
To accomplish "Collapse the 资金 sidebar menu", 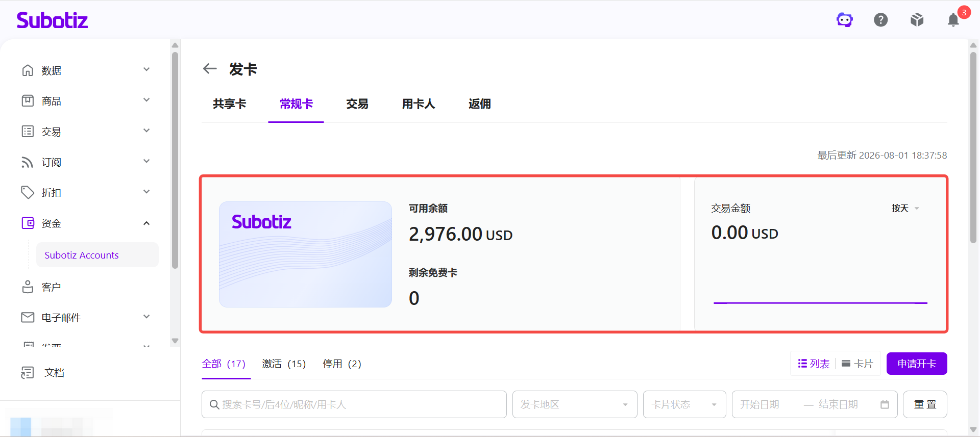I will point(146,223).
